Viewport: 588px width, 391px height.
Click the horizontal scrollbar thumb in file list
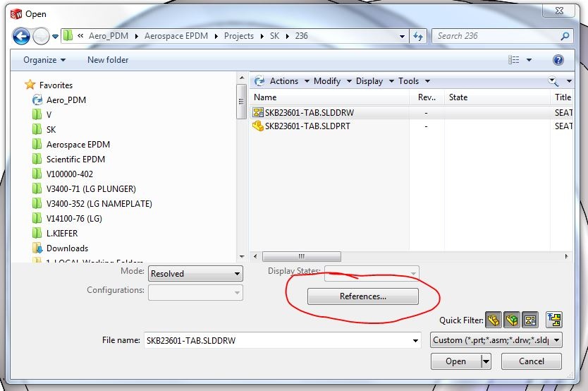click(302, 257)
